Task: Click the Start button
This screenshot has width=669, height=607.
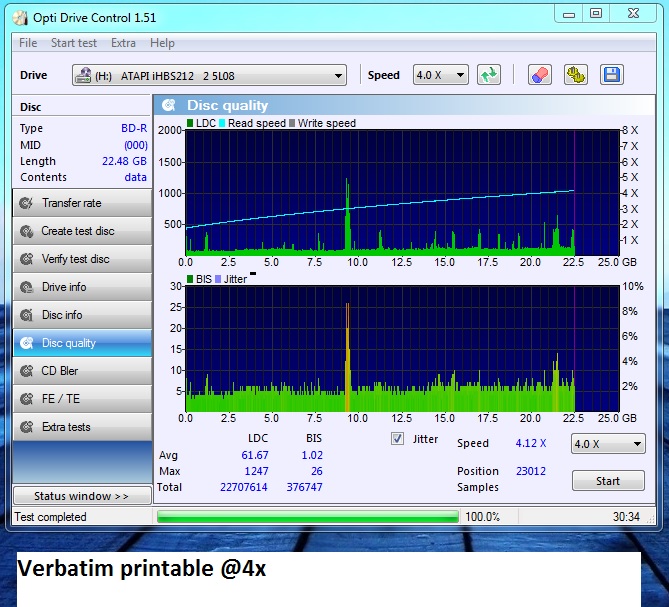Action: [x=608, y=481]
